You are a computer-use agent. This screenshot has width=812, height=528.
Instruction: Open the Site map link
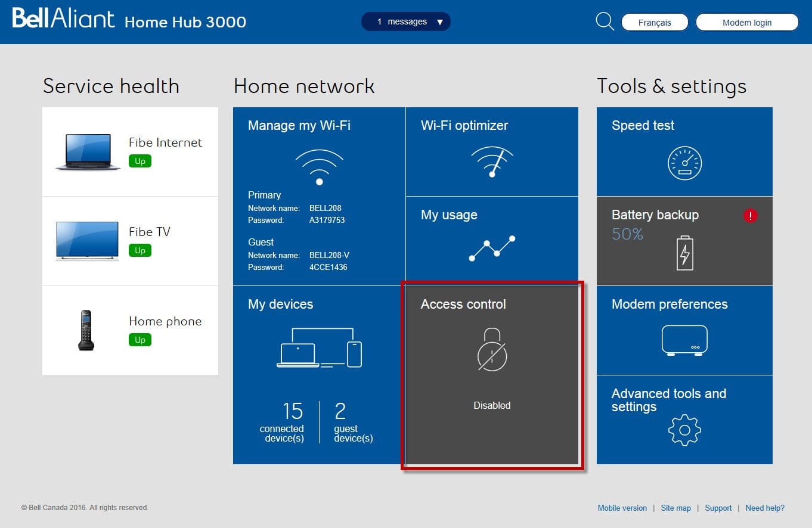675,508
